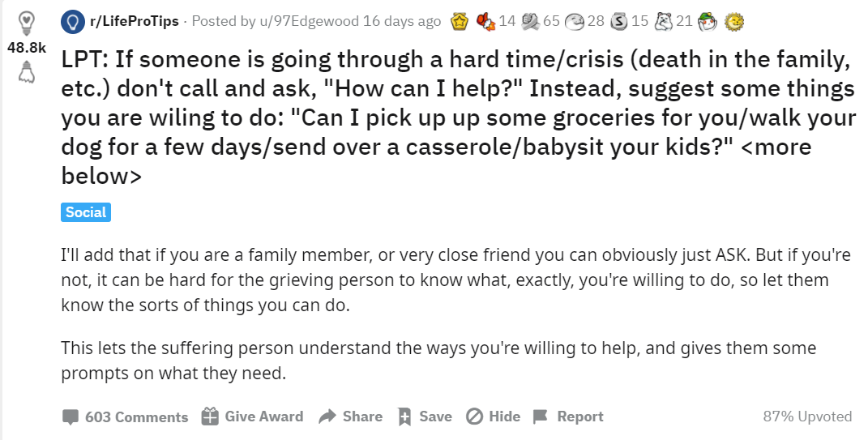The width and height of the screenshot is (868, 440).
Task: Click the r/LifeProTips subreddit avatar icon
Action: coord(72,22)
